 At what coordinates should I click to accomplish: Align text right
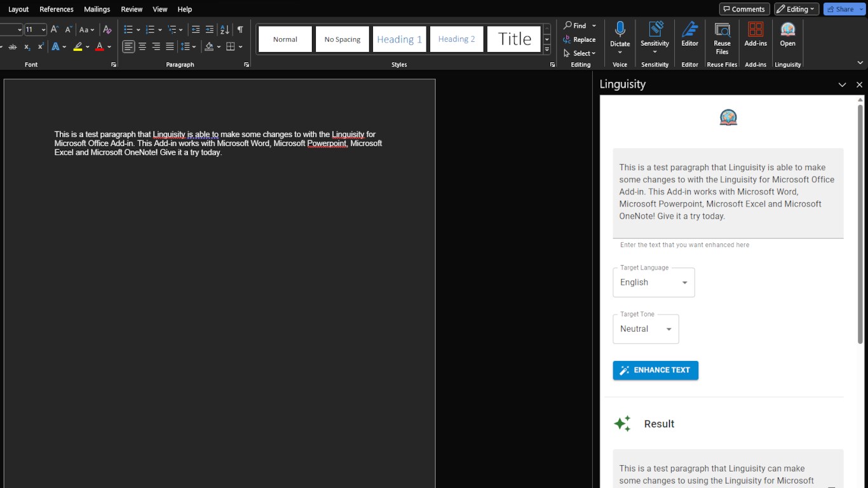(x=156, y=46)
